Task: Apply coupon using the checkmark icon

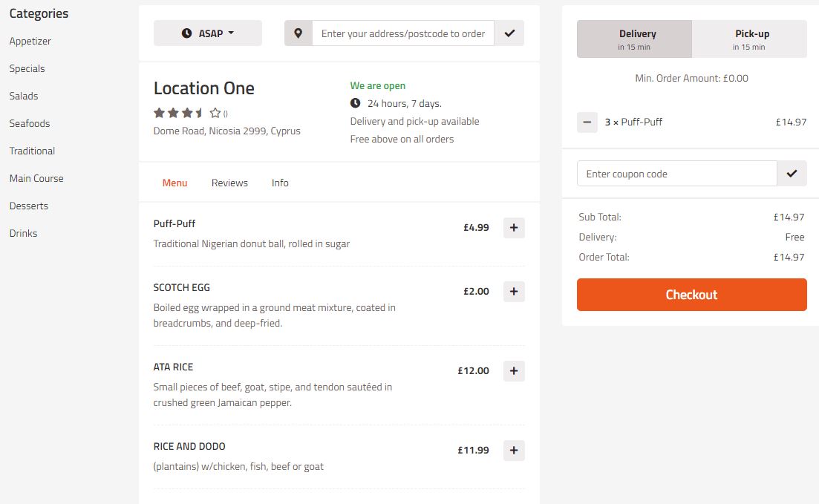Action: (792, 174)
